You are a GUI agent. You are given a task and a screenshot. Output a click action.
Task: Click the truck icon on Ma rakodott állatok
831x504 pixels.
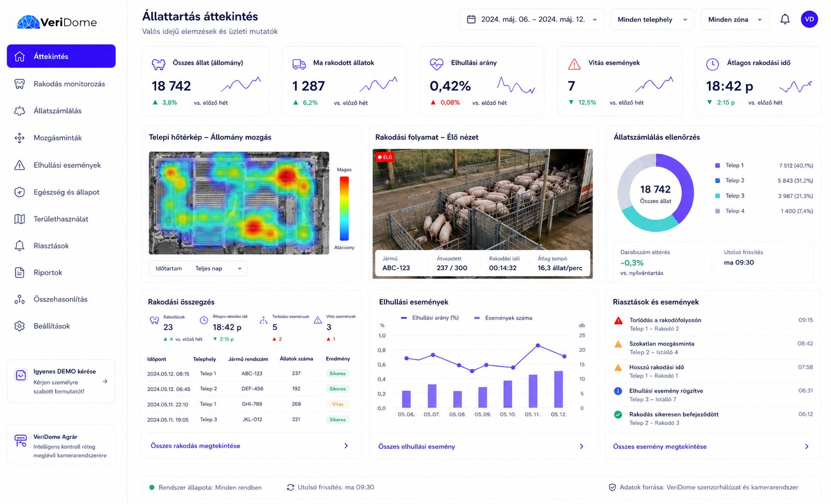pyautogui.click(x=299, y=64)
